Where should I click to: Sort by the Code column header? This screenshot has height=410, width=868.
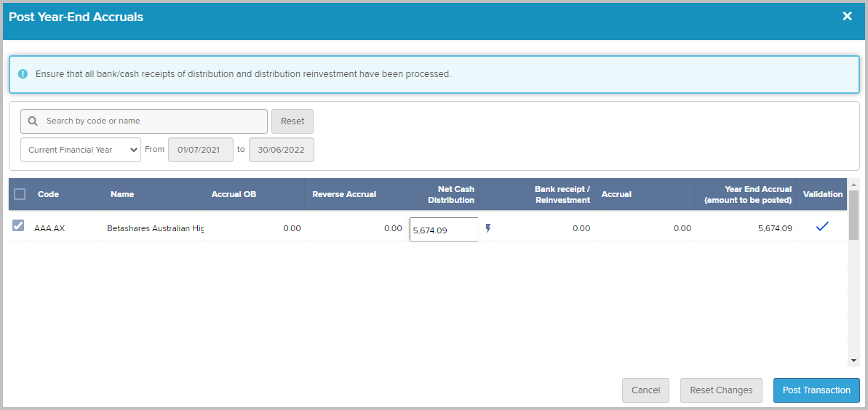point(48,194)
